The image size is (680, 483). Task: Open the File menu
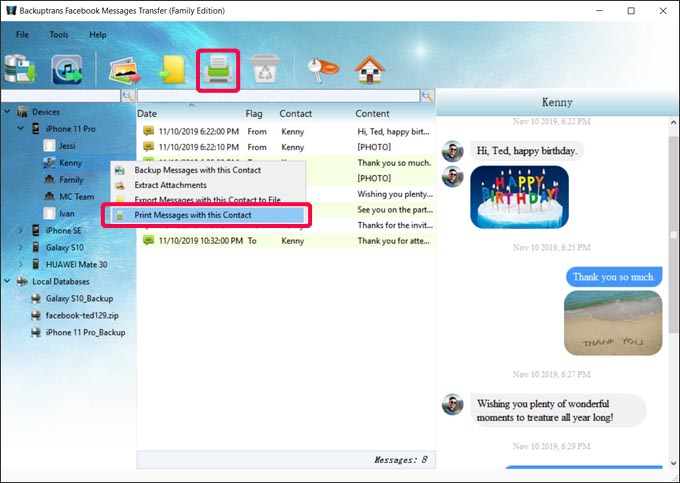coord(22,34)
